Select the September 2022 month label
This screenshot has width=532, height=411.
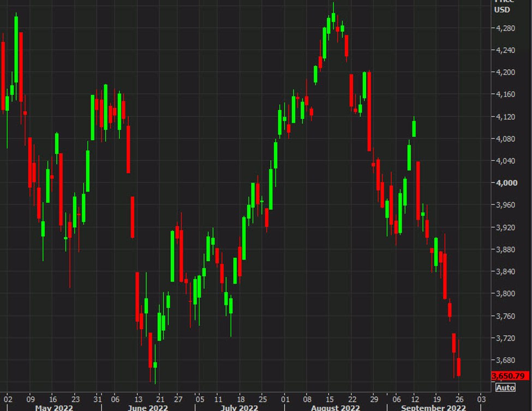coord(433,407)
